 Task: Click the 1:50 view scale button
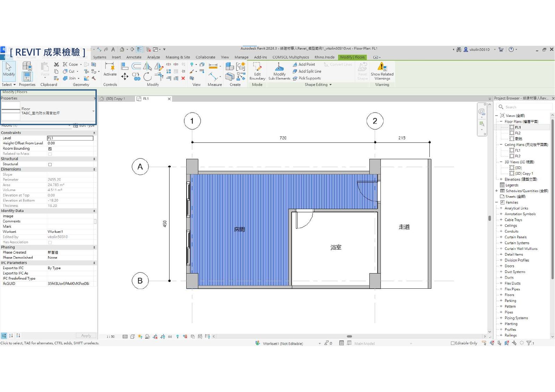click(111, 337)
